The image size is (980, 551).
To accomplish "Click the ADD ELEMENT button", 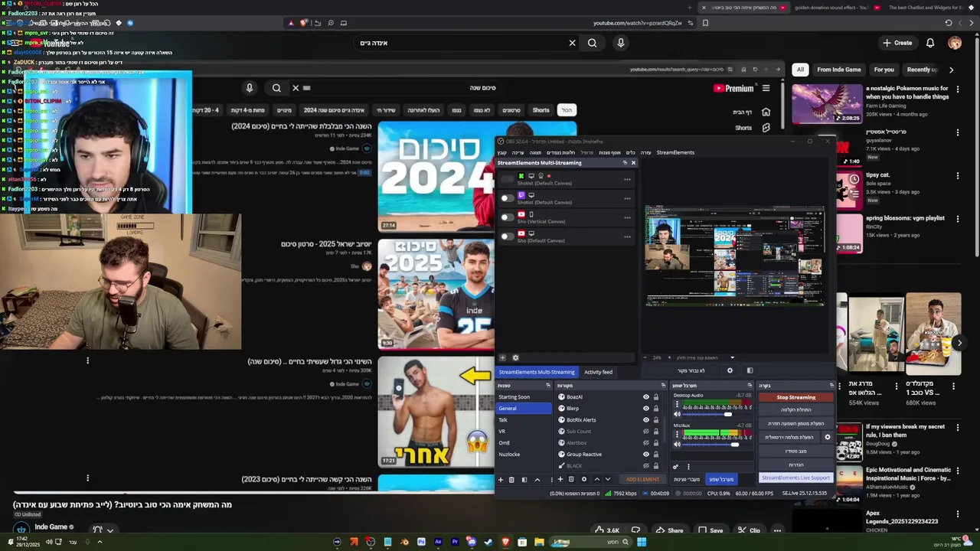I will coord(642,479).
